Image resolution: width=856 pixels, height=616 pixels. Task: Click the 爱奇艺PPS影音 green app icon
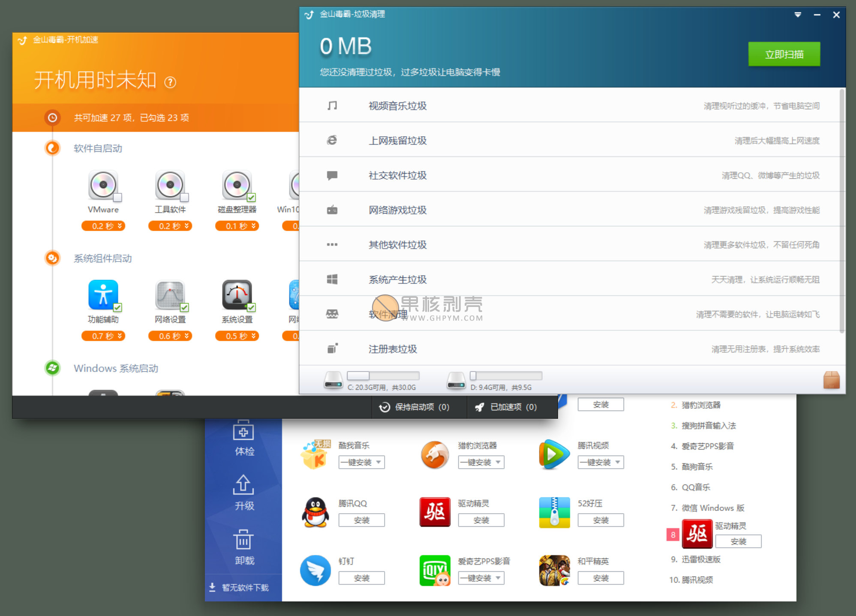(435, 570)
